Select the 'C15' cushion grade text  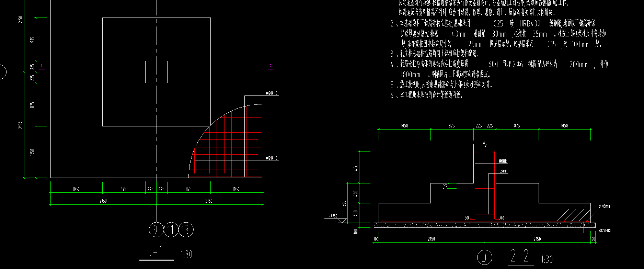[551, 44]
